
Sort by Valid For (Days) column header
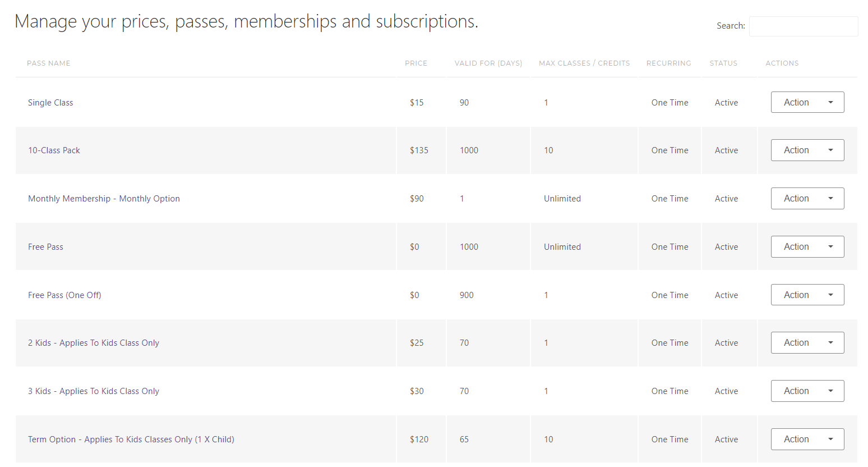click(x=488, y=63)
